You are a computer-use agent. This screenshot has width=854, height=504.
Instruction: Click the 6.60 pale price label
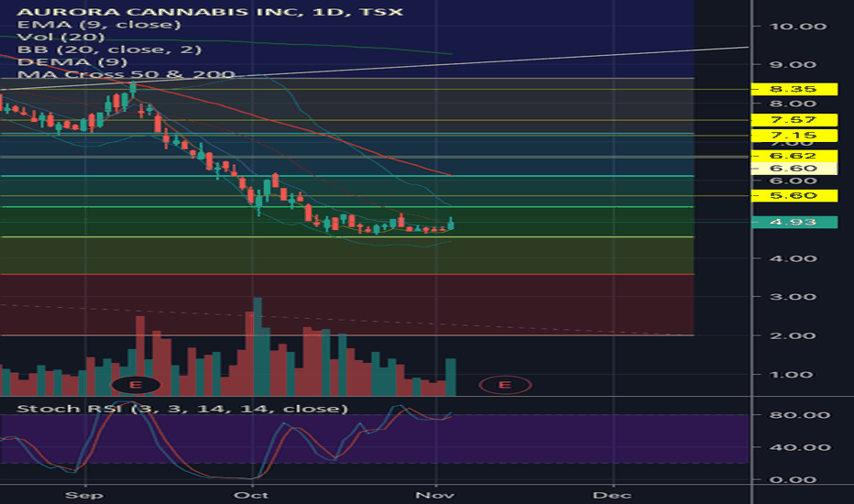[794, 169]
